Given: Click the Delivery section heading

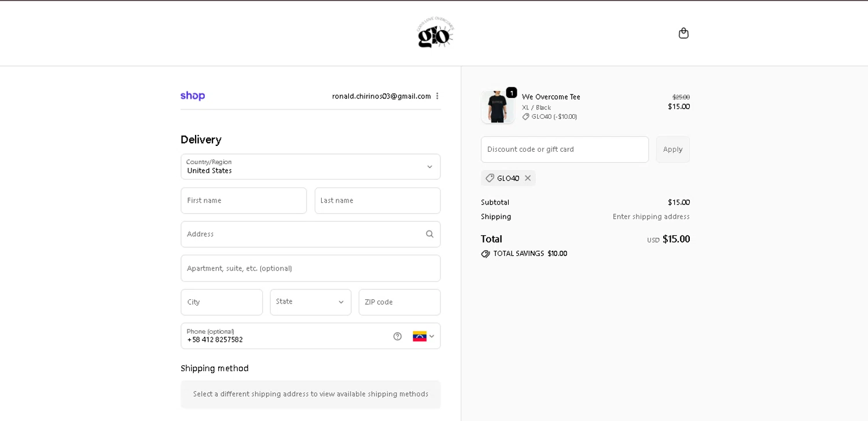Looking at the screenshot, I should tap(201, 140).
